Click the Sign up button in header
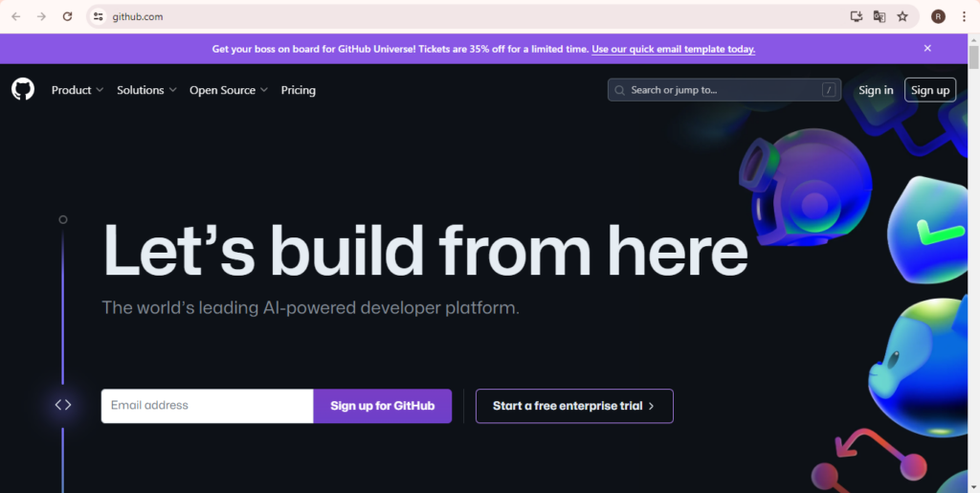The width and height of the screenshot is (980, 493). 930,90
